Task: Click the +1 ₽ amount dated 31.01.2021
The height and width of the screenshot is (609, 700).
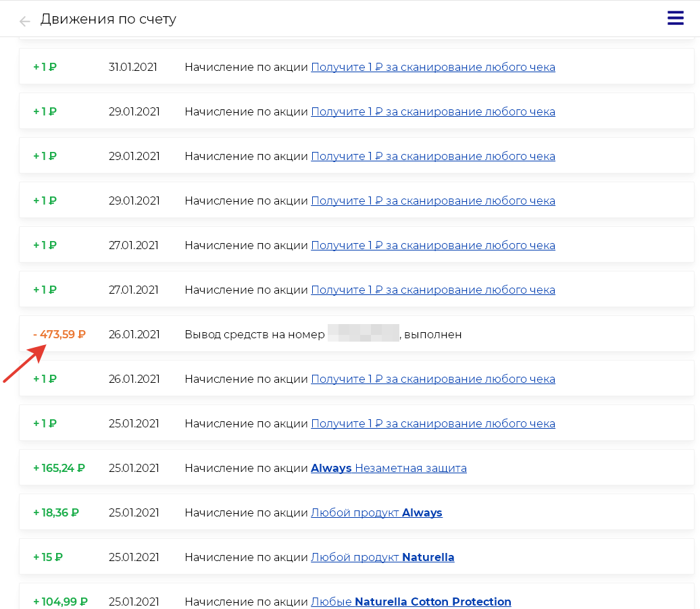Action: [45, 67]
